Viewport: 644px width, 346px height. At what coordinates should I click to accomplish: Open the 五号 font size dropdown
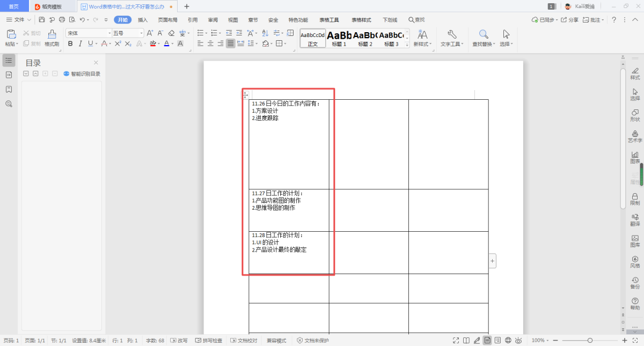[x=142, y=33]
